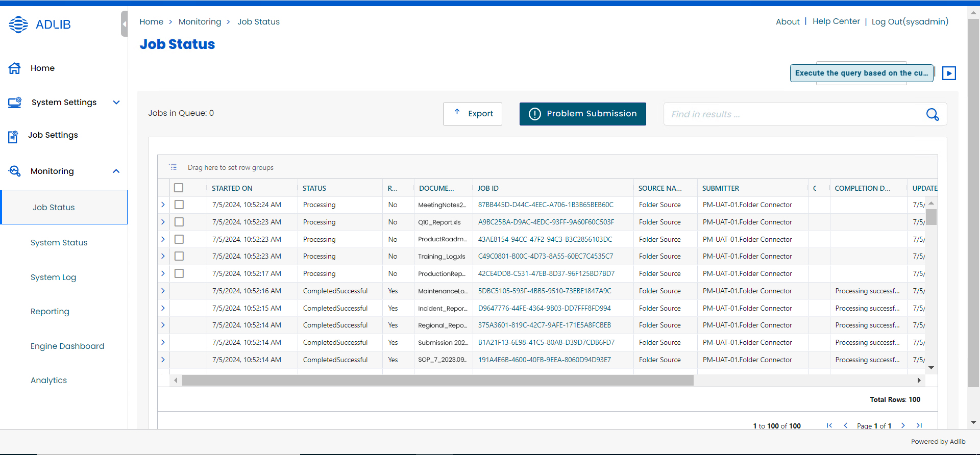Expand the Q10_Report.xls job row details

163,222
